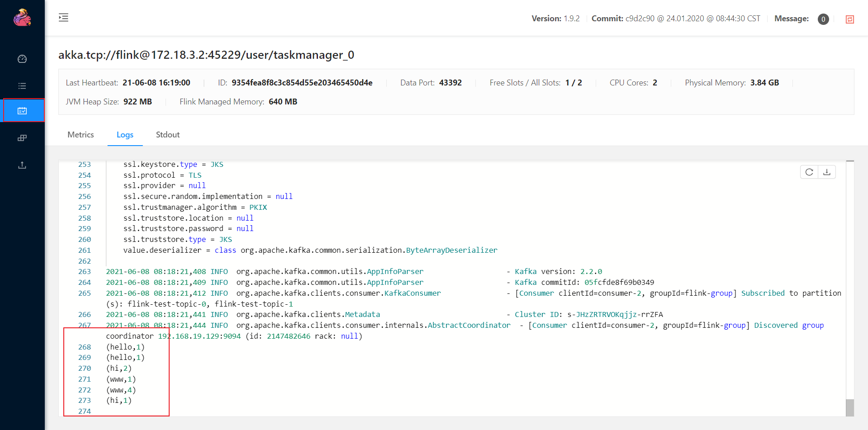The height and width of the screenshot is (430, 868).
Task: Click the red icon beside message count
Action: 850,19
